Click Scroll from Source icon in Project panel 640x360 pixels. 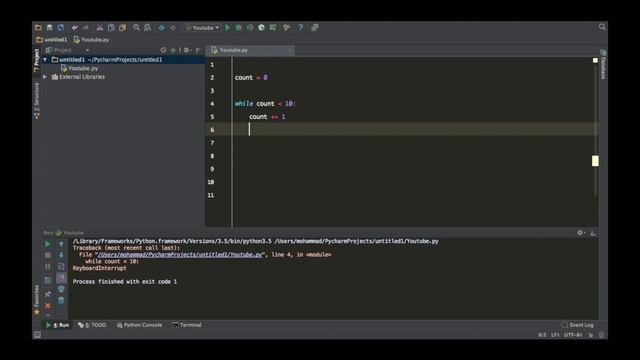click(163, 50)
